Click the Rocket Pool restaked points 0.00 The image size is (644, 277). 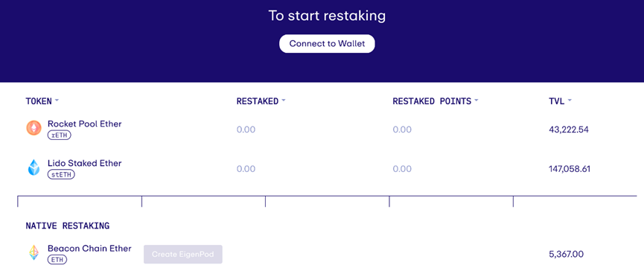(402, 130)
